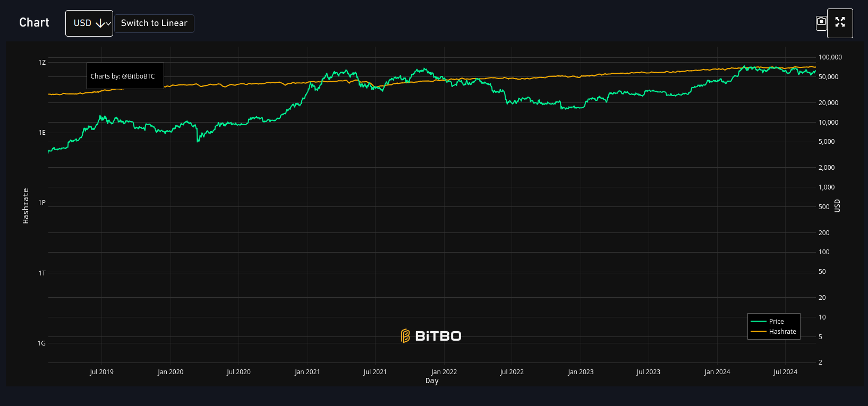868x406 pixels.
Task: Click the Bitbo logo watermark
Action: click(x=431, y=336)
